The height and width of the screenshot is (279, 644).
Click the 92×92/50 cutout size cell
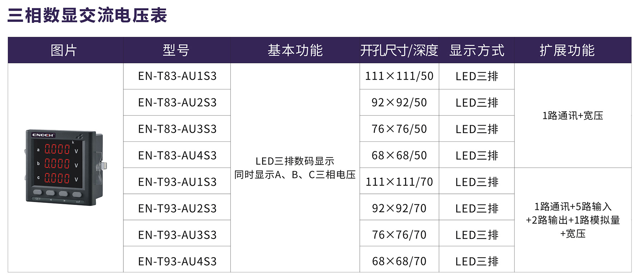[399, 103]
